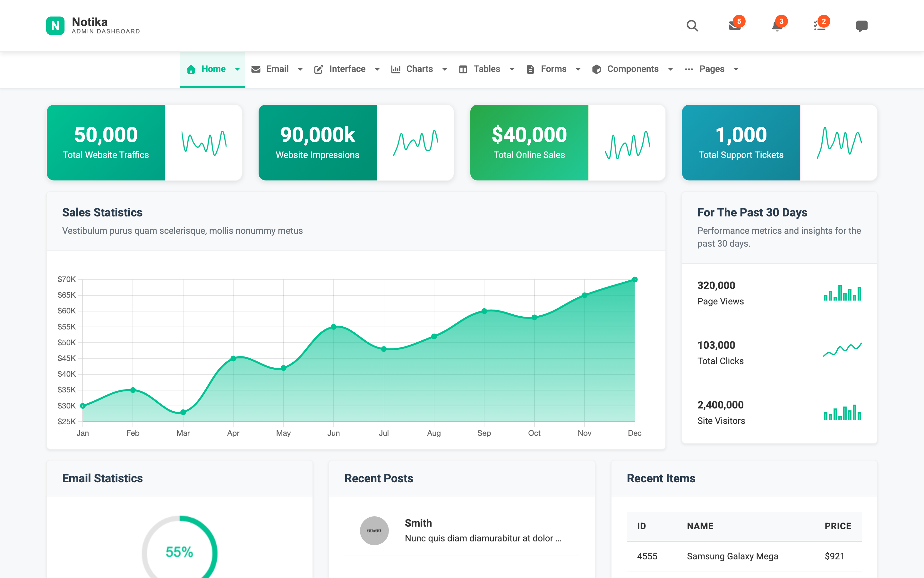Screen dimensions: 924x578
Task: Click sparkline on Total Online Sales card
Action: click(627, 145)
